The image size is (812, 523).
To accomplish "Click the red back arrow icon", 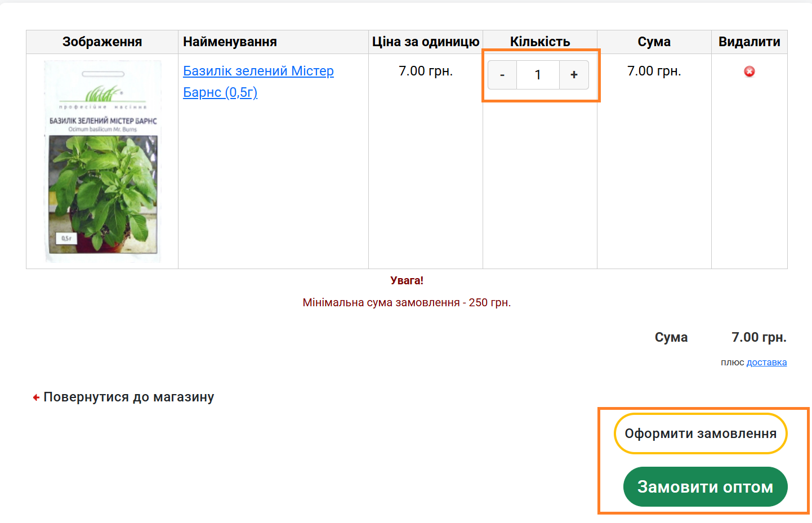I will pos(36,397).
